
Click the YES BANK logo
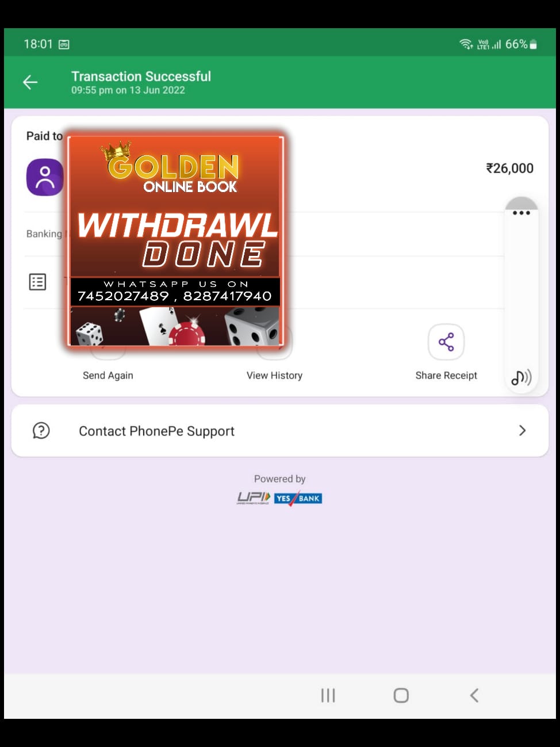[x=298, y=498]
